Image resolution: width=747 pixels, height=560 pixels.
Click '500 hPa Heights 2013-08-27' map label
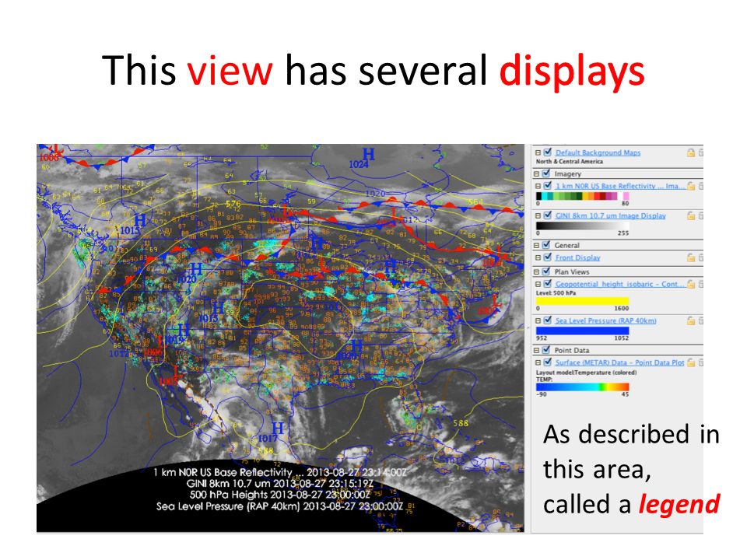point(279,495)
